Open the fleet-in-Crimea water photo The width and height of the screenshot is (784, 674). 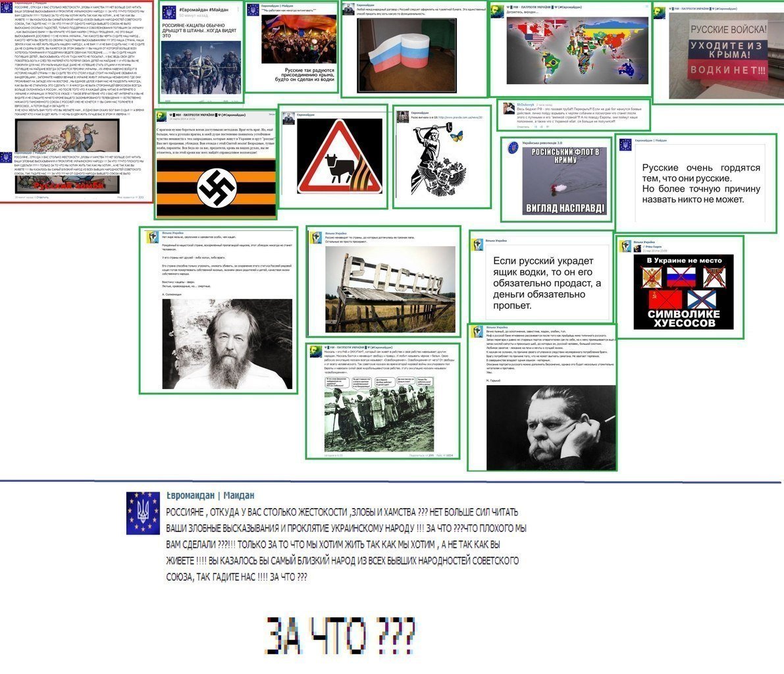563,182
